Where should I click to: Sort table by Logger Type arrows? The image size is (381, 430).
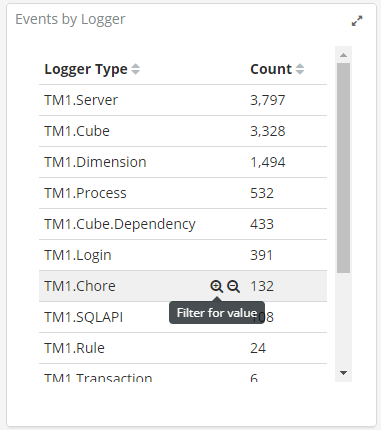point(135,69)
